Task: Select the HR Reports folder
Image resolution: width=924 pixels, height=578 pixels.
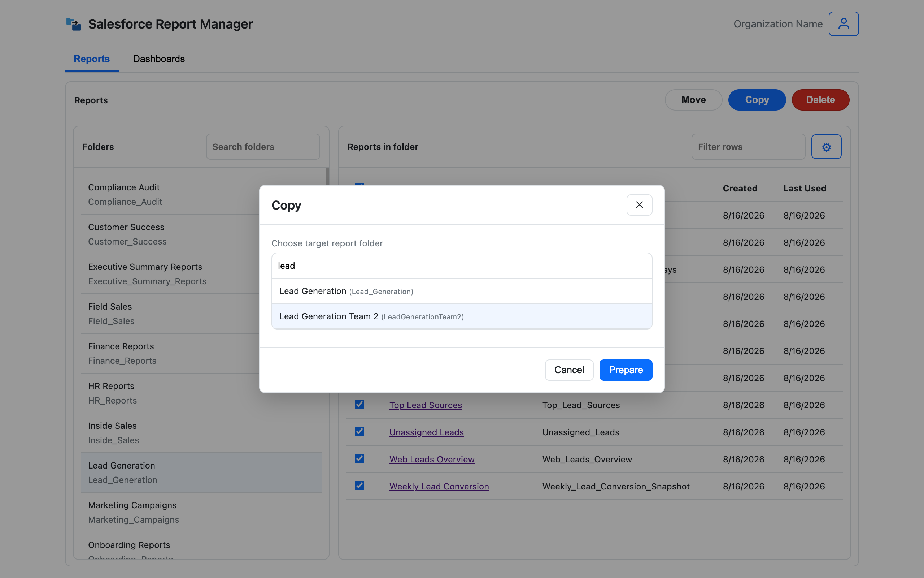Action: coord(201,393)
